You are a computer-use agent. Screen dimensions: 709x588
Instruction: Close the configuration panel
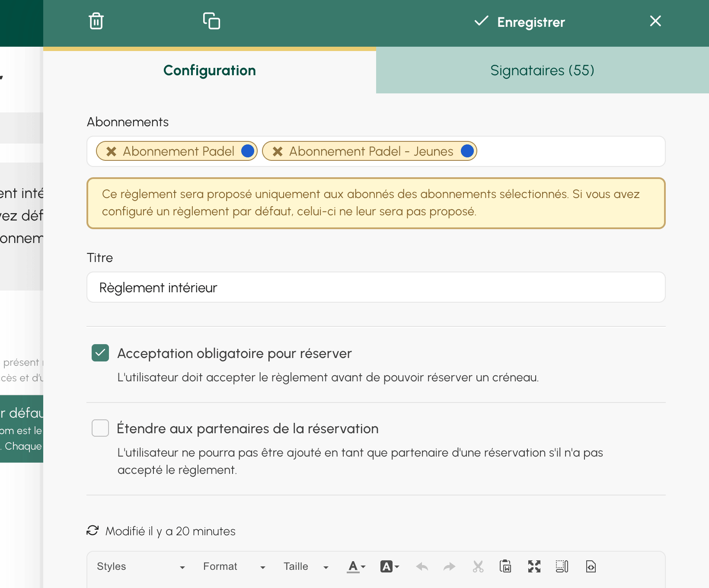click(x=655, y=21)
